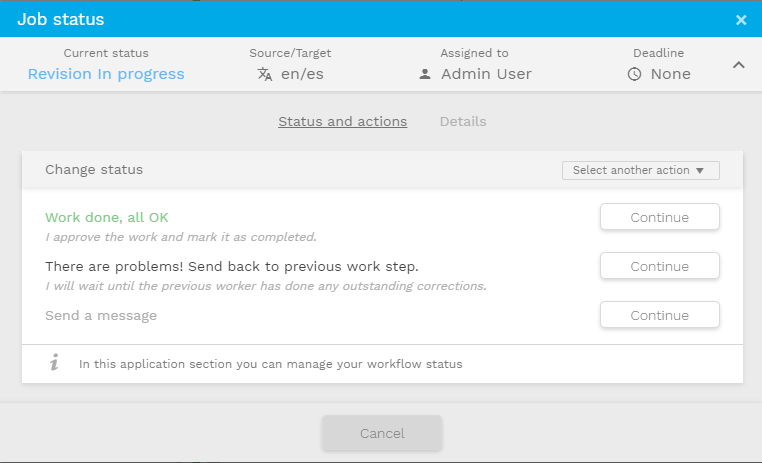Click the 'Revision In progress' status text
Image resolution: width=762 pixels, height=463 pixels.
(x=106, y=74)
